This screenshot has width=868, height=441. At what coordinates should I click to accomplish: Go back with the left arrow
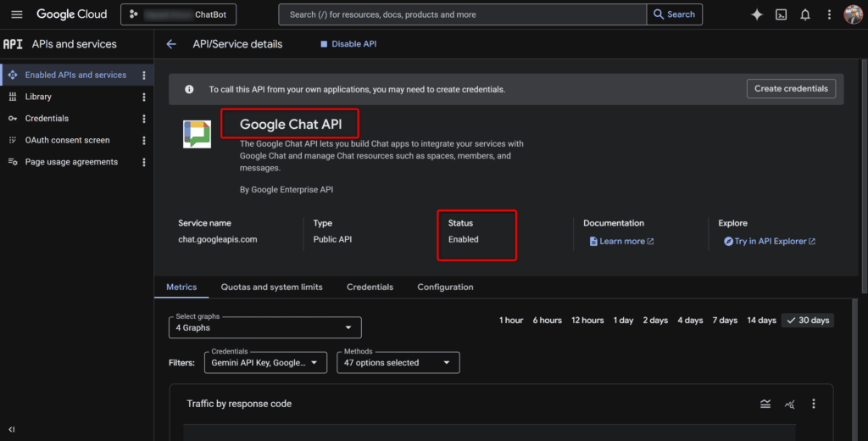pos(171,44)
